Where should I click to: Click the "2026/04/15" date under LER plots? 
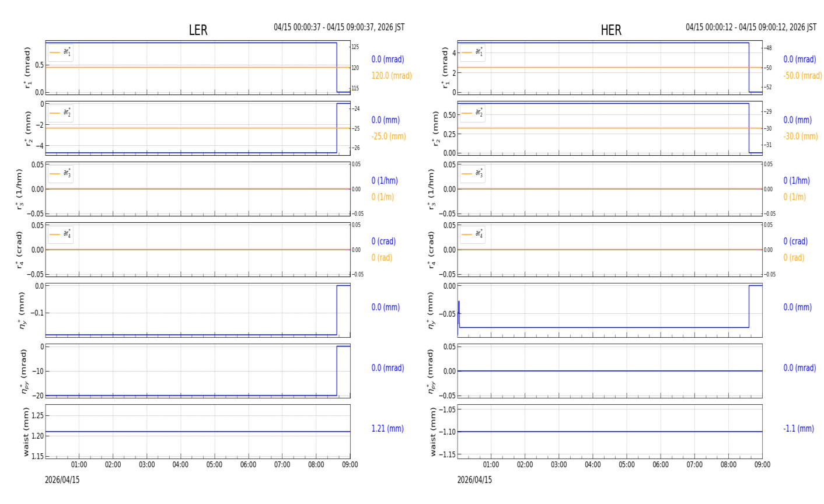62,480
